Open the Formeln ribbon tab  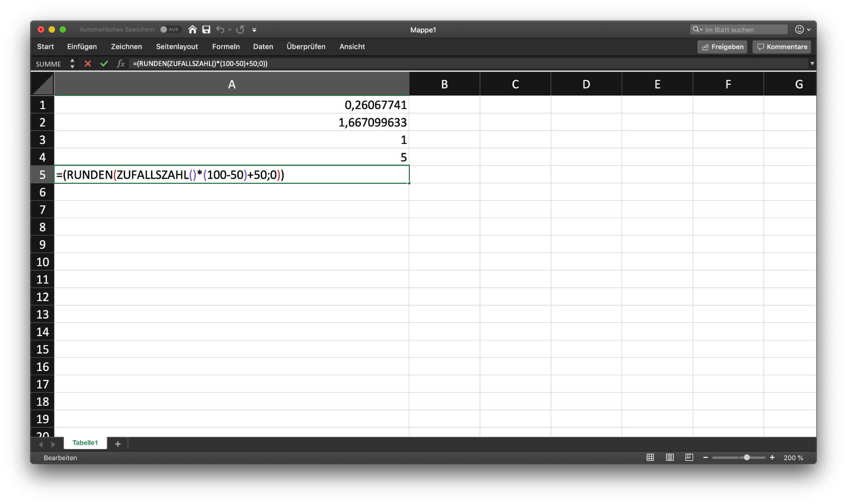click(x=226, y=47)
